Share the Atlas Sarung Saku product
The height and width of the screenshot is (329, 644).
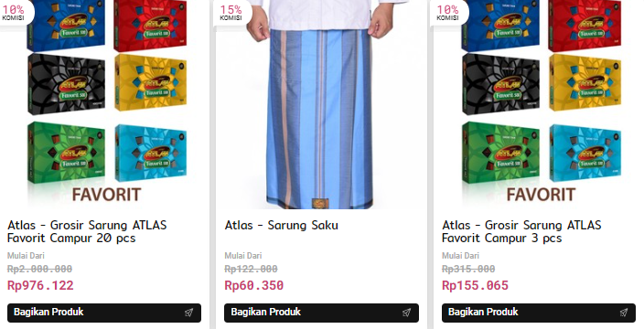coord(322,313)
